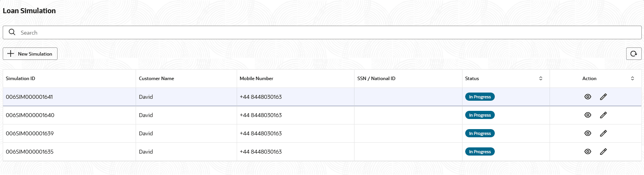Click the Simulation ID column header

21,79
